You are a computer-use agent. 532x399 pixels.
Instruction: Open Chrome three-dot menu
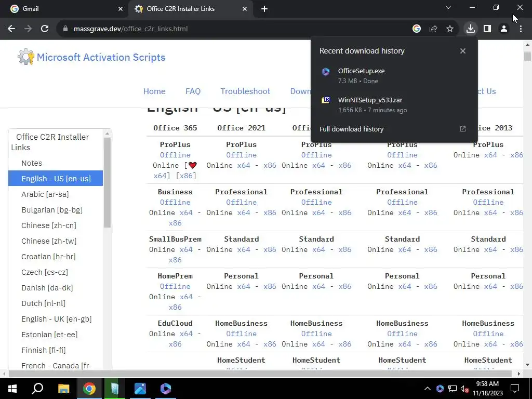tap(521, 29)
